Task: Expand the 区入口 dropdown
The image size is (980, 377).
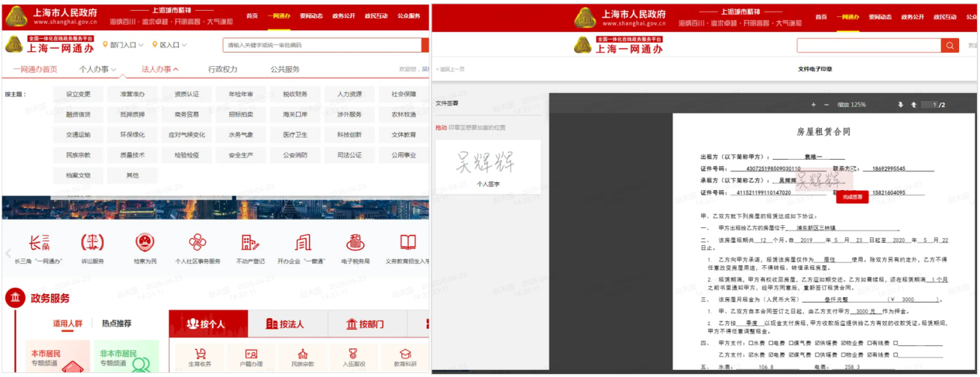Action: coord(167,45)
